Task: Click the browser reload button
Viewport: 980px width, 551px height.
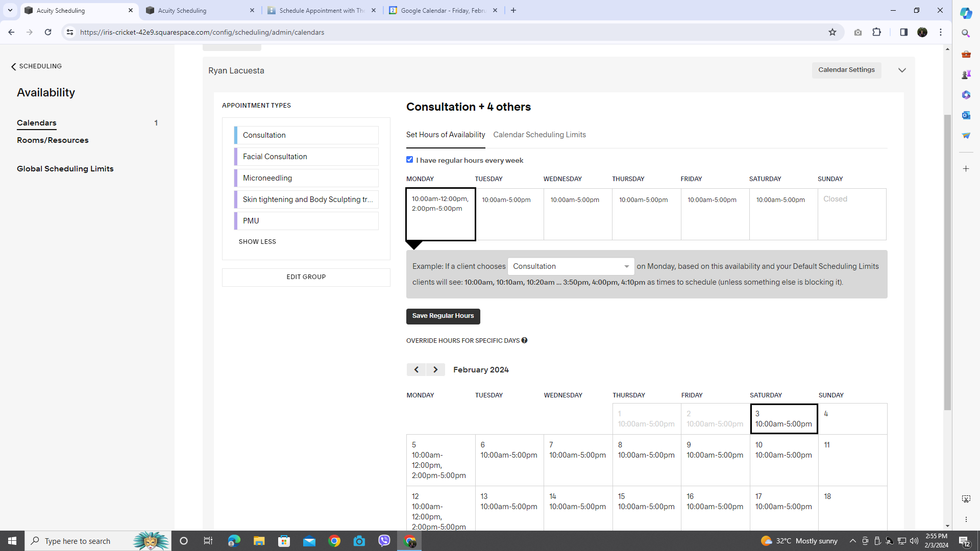Action: point(48,32)
